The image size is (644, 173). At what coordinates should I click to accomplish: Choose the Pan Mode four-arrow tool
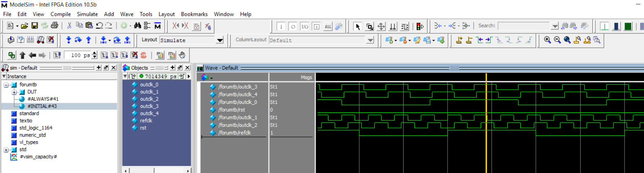click(x=381, y=26)
